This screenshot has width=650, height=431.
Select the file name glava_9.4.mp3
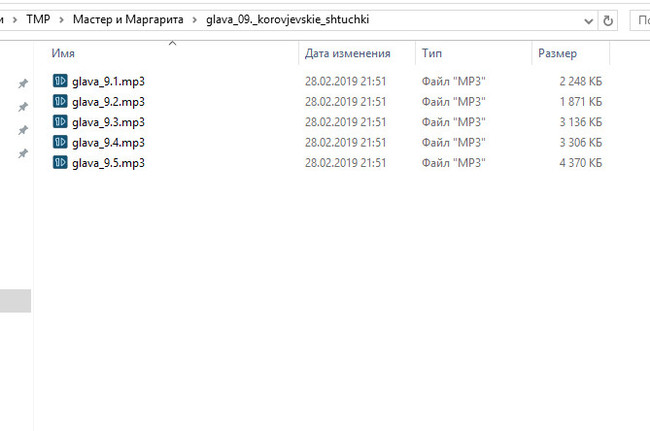pos(108,143)
